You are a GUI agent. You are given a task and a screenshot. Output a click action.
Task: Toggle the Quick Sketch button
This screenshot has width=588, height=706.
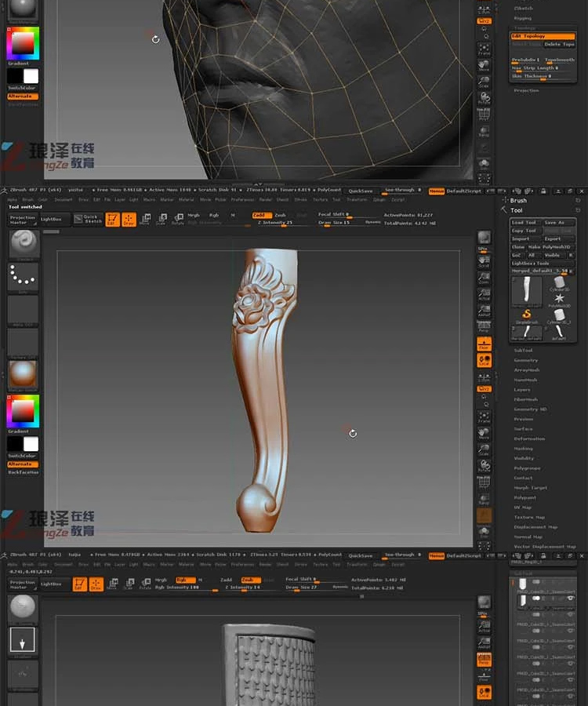(88, 220)
